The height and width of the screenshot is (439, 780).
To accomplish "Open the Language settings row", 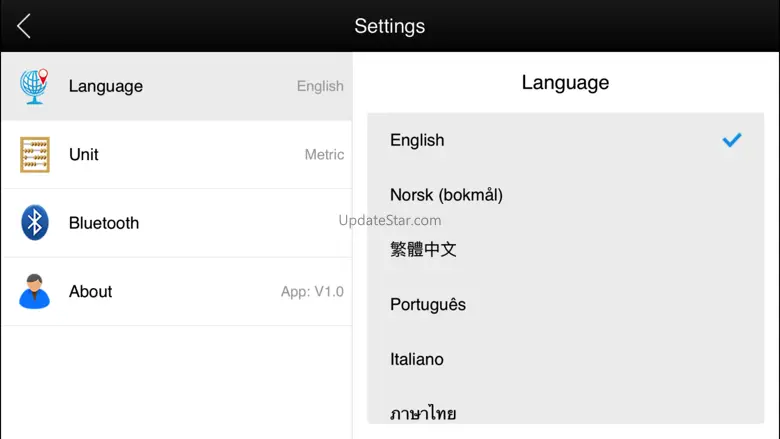I will 176,87.
